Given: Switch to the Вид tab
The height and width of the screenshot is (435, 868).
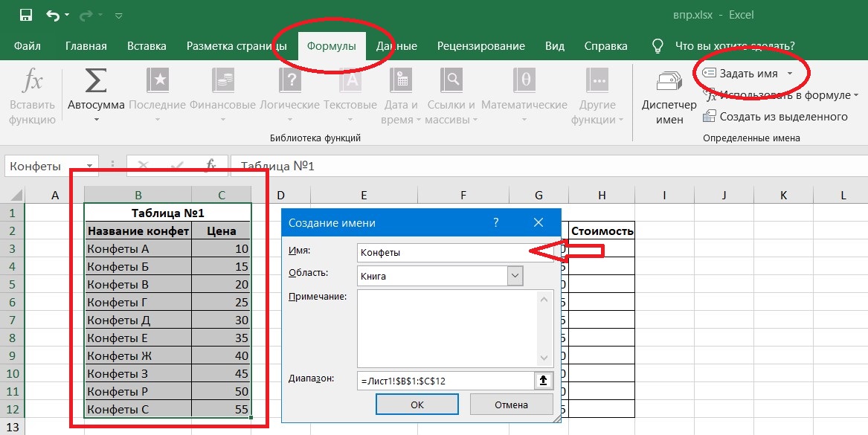Looking at the screenshot, I should coord(555,46).
